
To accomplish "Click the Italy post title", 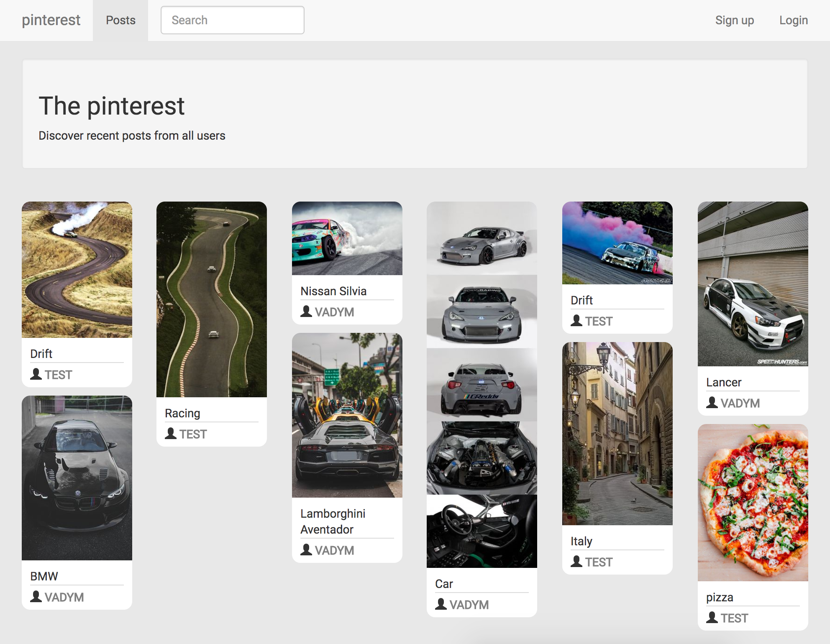I will pyautogui.click(x=582, y=541).
